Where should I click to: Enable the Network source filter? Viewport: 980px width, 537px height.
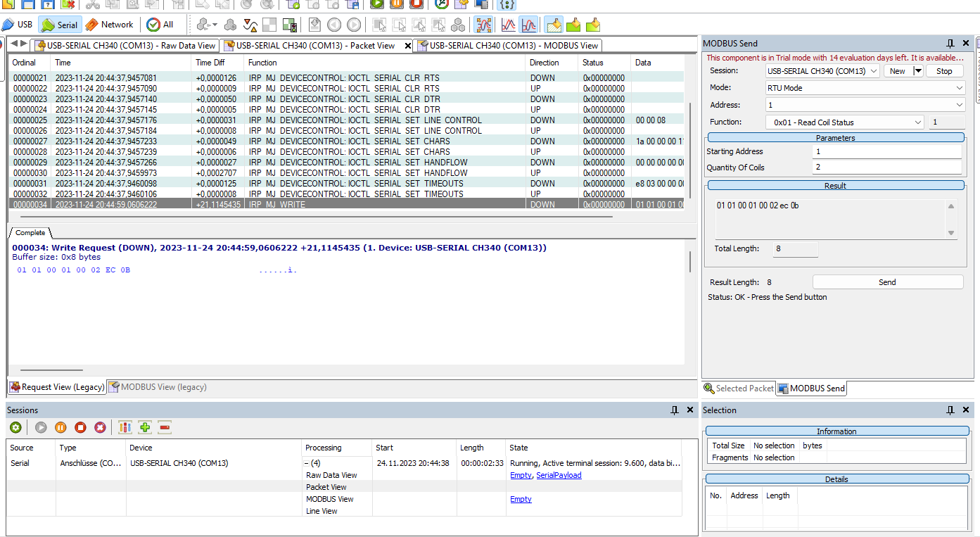click(x=109, y=25)
